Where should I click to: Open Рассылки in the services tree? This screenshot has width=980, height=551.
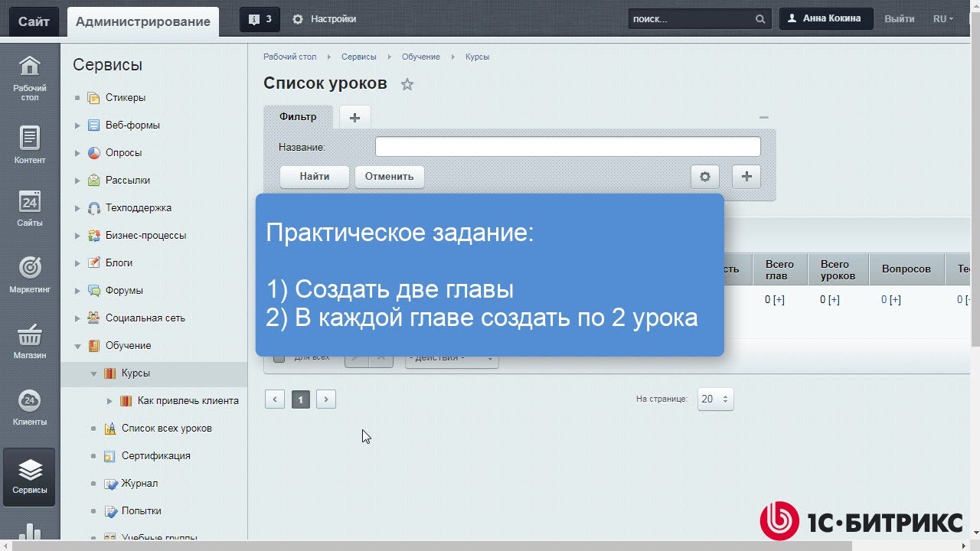(x=128, y=180)
